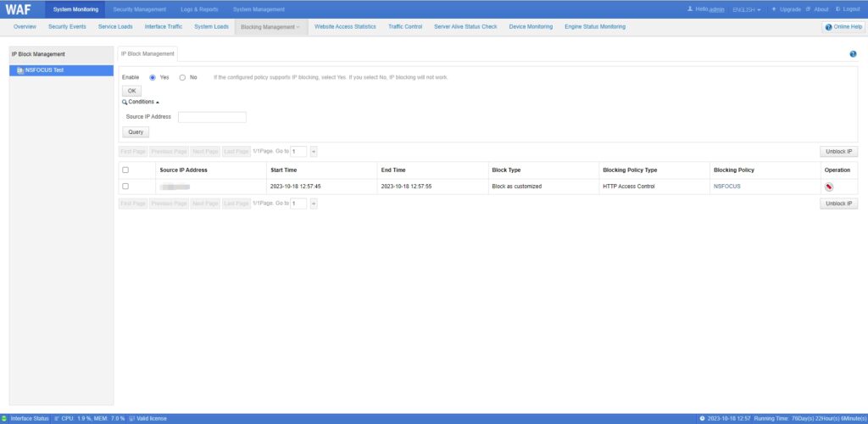868x424 pixels.
Task: Click the NSFOCUS Test site icon
Action: tap(20, 70)
